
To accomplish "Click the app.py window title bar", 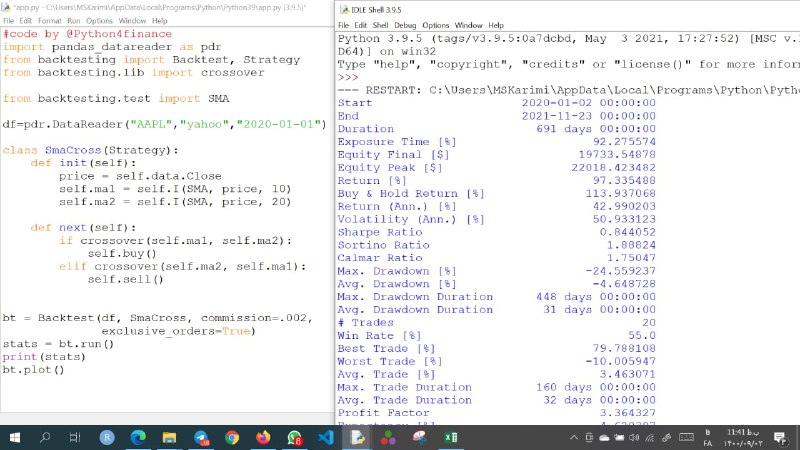I will pyautogui.click(x=167, y=8).
